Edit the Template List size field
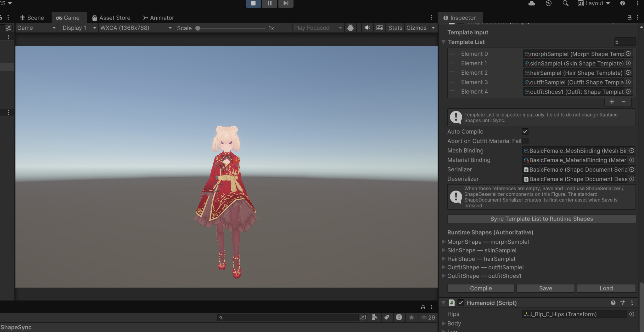Screen dimensions: 644x332 [x=625, y=42]
